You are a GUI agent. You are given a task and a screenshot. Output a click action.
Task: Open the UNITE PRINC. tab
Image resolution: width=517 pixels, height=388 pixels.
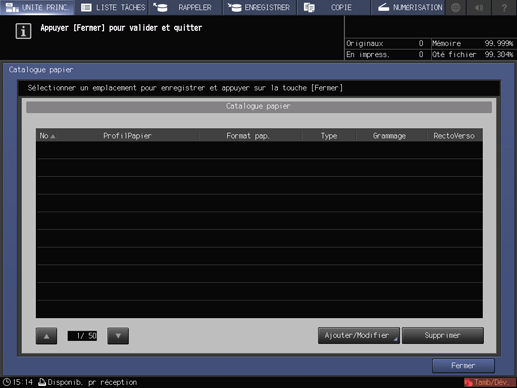(37, 7)
